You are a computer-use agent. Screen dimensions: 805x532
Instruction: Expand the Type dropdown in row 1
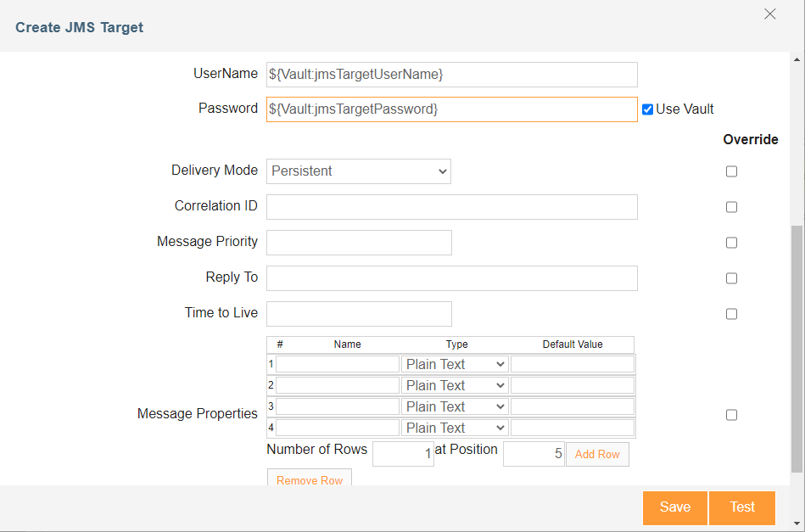point(455,364)
